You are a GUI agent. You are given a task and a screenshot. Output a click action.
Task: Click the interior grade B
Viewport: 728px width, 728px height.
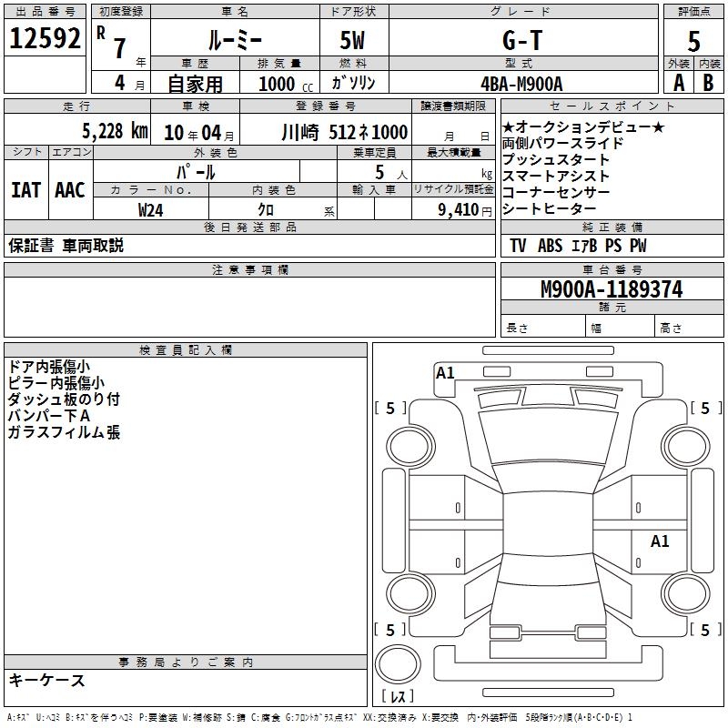pos(708,83)
